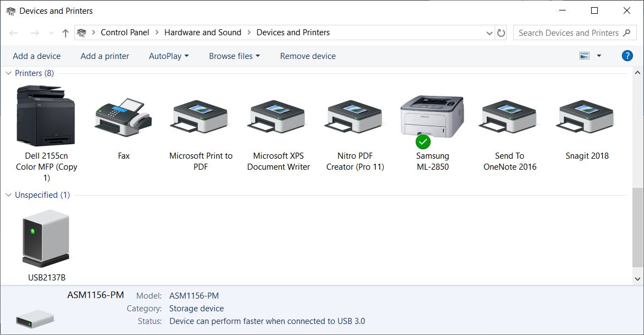Image resolution: width=644 pixels, height=335 pixels.
Task: Select the Fax device icon
Action: click(x=124, y=117)
